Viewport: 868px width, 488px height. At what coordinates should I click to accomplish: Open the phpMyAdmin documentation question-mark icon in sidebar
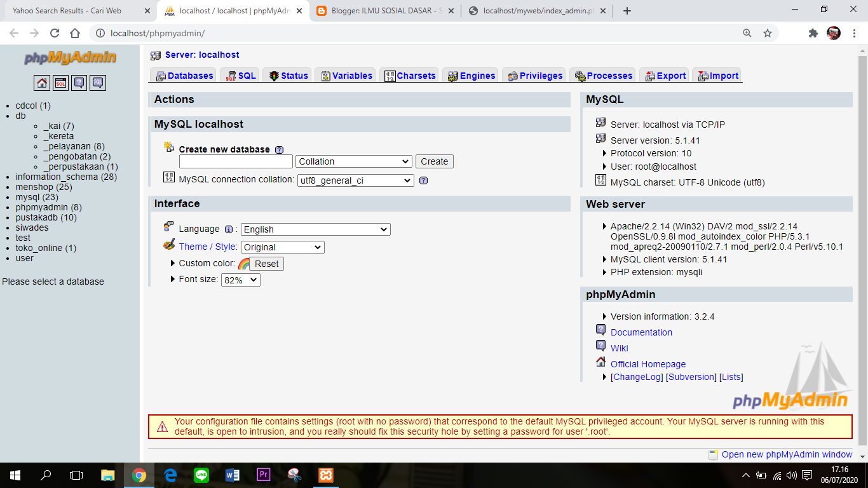(x=79, y=83)
